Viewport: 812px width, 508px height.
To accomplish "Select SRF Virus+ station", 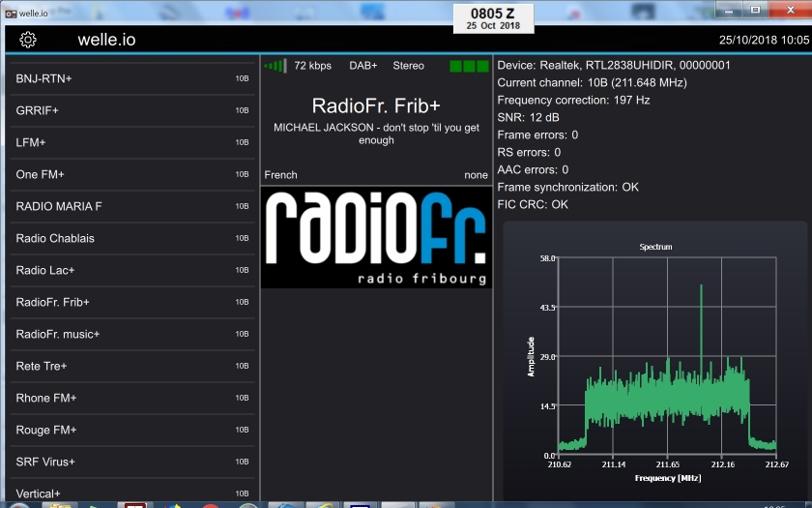I will [132, 462].
